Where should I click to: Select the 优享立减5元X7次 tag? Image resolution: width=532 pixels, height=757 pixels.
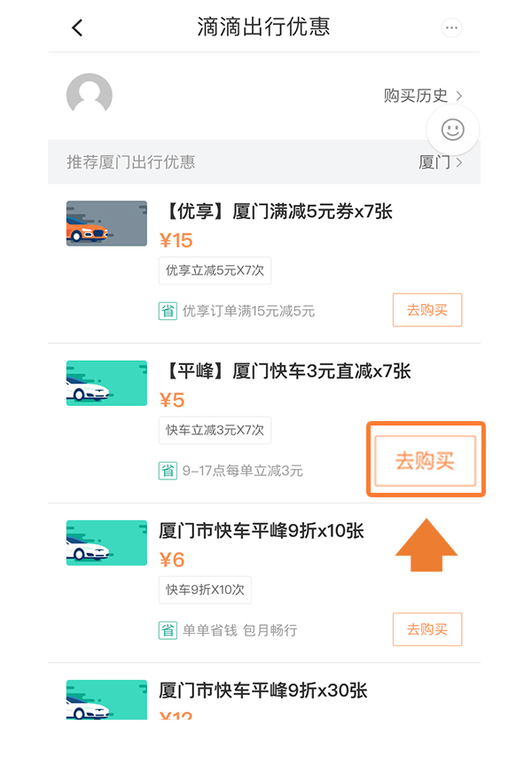click(215, 270)
